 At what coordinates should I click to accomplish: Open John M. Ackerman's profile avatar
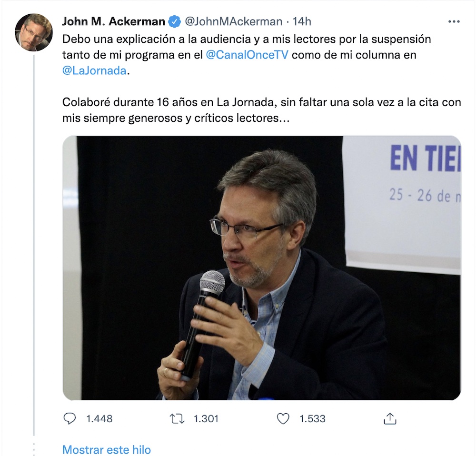coord(34,32)
